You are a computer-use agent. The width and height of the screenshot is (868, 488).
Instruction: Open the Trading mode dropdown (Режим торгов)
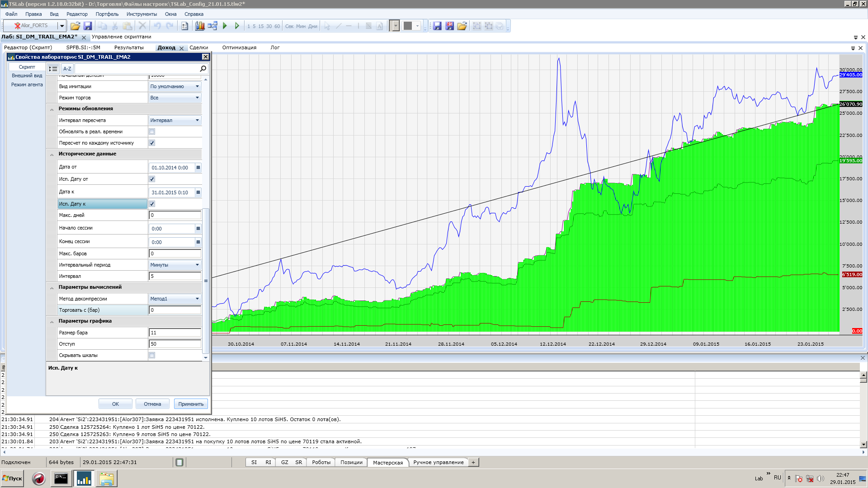point(175,98)
